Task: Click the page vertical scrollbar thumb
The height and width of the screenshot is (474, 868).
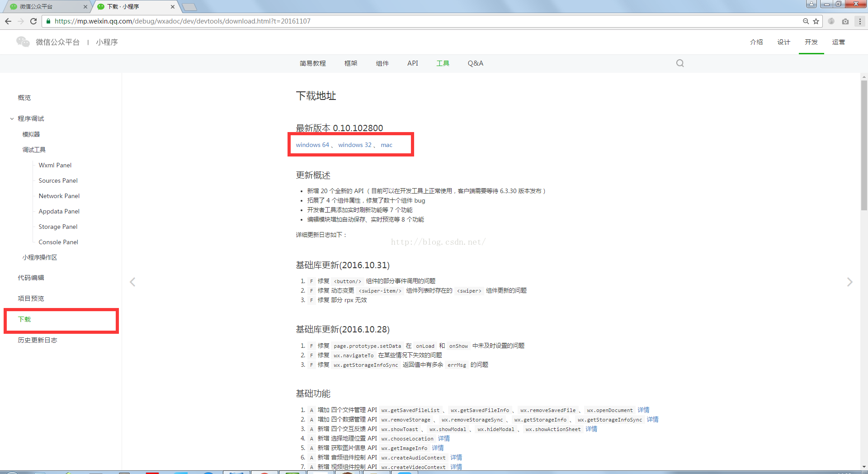Action: coord(864,145)
